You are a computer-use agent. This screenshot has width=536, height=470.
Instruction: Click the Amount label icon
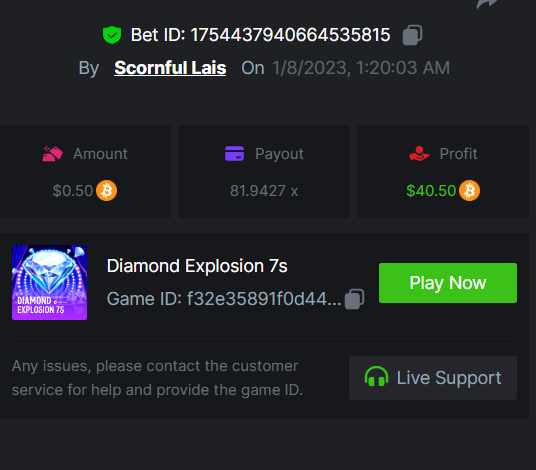coord(52,153)
